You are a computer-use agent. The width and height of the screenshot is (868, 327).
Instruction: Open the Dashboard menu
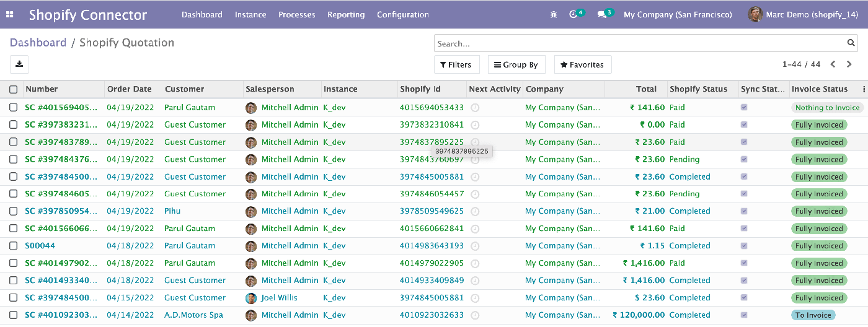click(x=202, y=14)
